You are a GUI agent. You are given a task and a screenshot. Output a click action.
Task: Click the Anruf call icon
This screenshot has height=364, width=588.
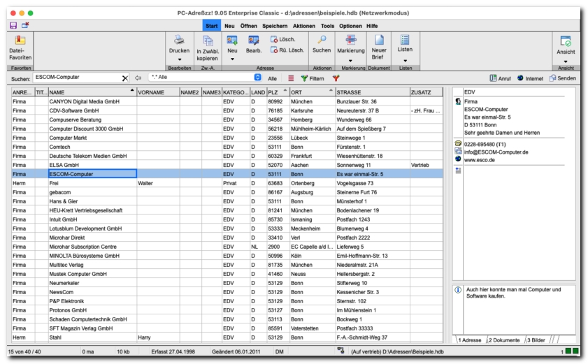coord(500,78)
